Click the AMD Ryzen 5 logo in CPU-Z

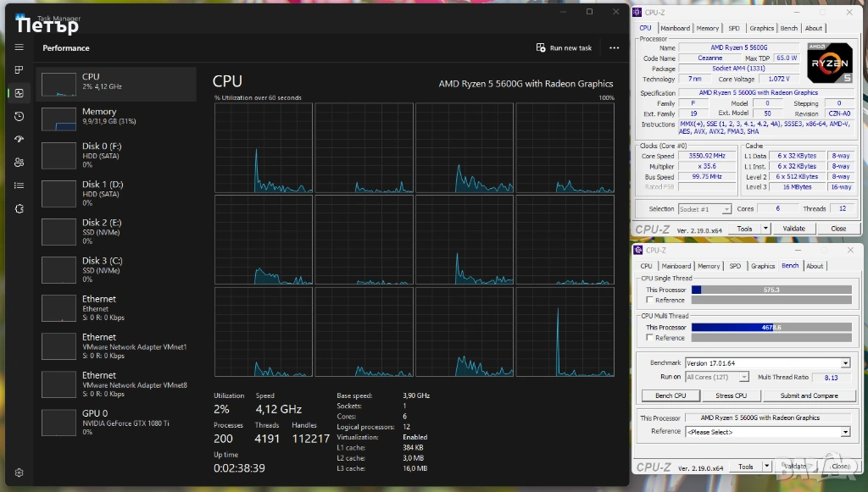[x=829, y=63]
